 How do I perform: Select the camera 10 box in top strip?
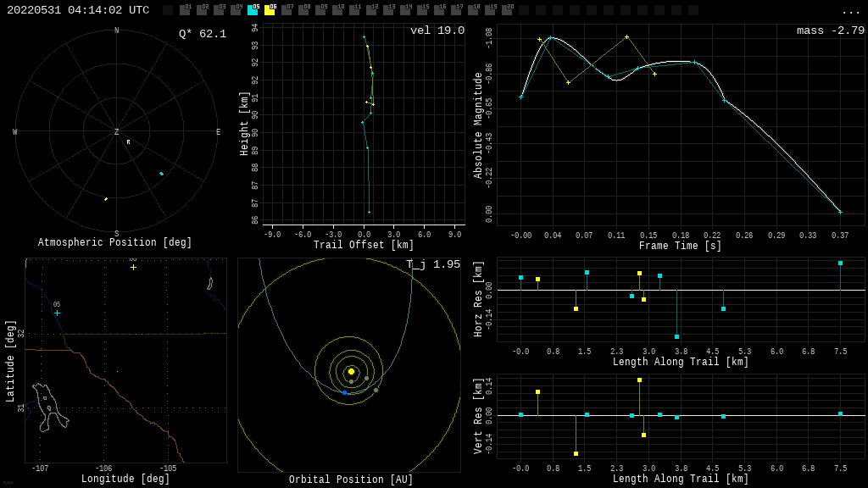337,10
